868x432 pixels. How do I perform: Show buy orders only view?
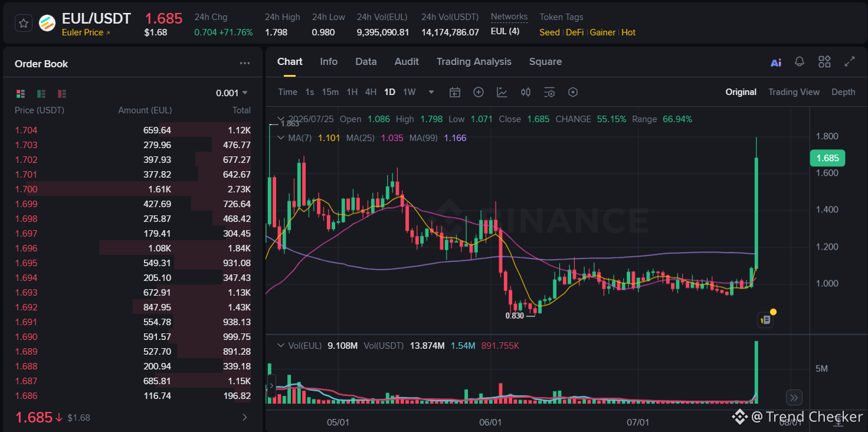[x=41, y=93]
